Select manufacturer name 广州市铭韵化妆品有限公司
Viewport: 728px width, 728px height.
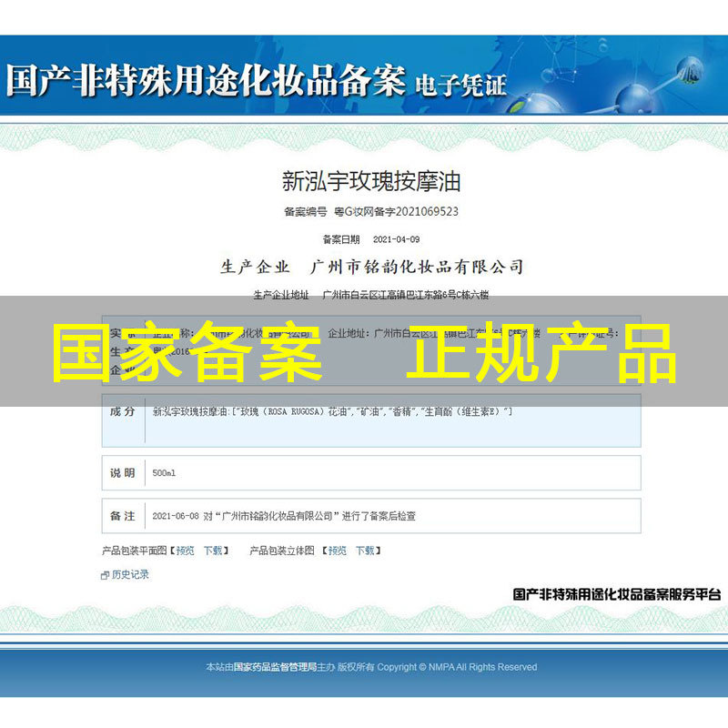coord(417,267)
